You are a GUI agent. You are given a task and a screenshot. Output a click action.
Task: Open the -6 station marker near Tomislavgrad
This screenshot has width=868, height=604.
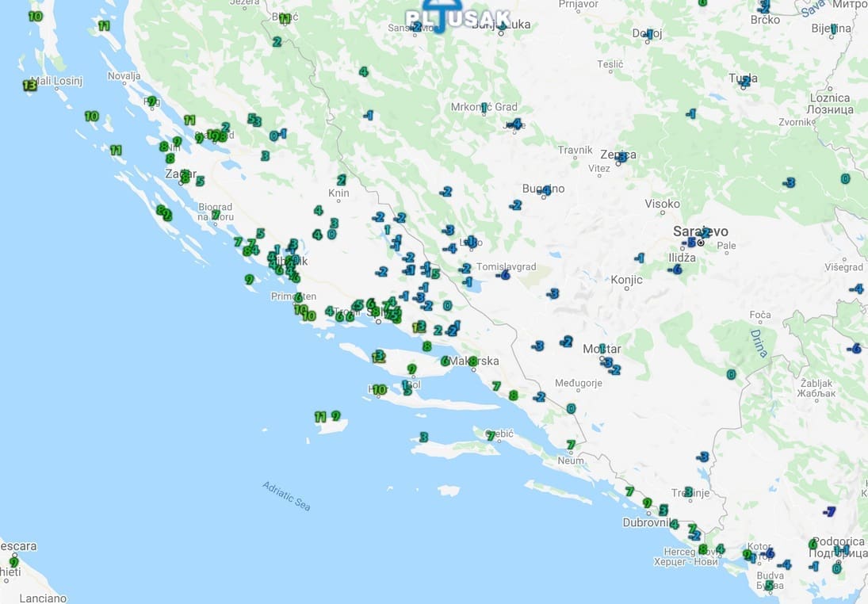coord(503,275)
